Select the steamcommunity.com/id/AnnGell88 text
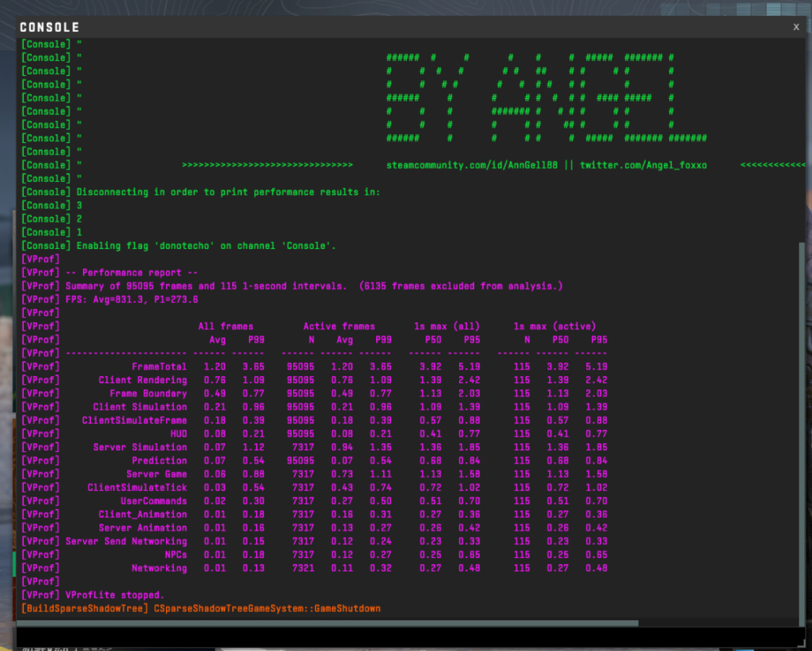The image size is (812, 651). coord(472,165)
